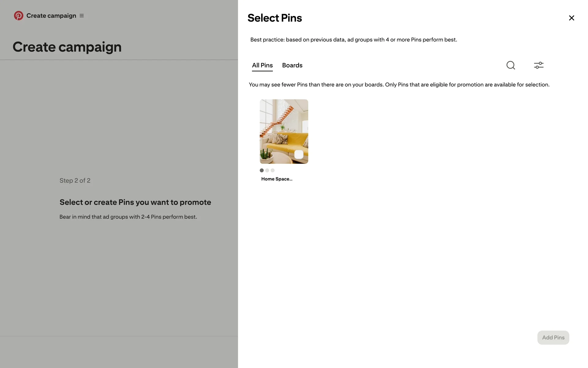Click the Pin eligibility notice text

point(399,85)
